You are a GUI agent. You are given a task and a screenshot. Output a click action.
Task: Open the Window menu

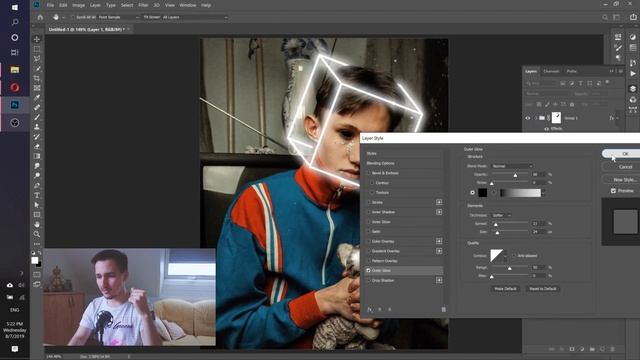point(188,5)
